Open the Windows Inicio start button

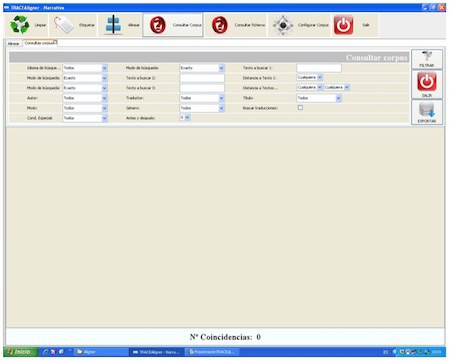tap(21, 352)
